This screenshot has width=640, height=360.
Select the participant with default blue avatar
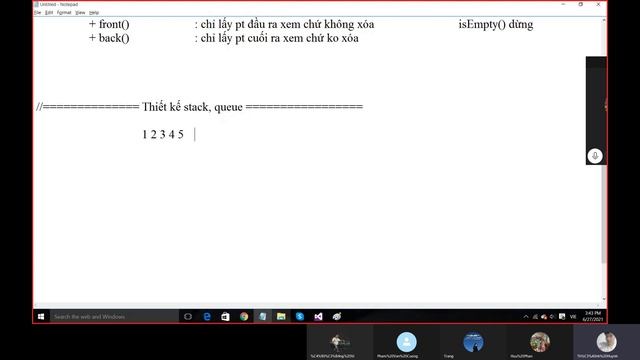coord(406,343)
